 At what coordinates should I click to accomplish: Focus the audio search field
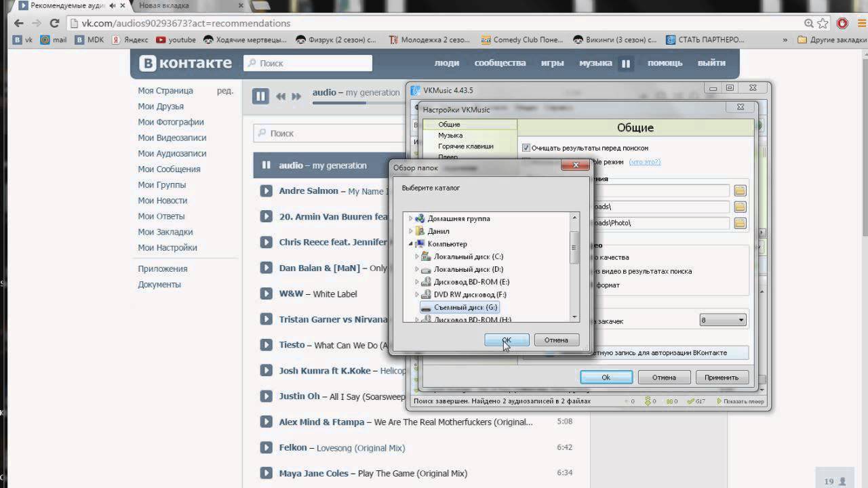pyautogui.click(x=329, y=134)
